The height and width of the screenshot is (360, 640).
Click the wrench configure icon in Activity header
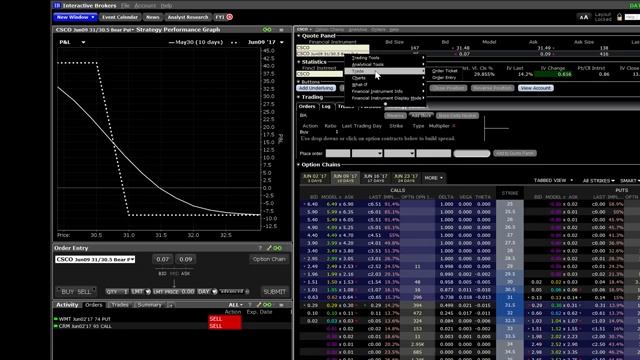pyautogui.click(x=259, y=305)
